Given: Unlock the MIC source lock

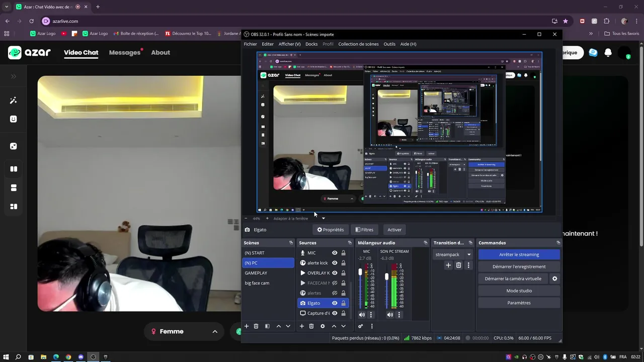Looking at the screenshot, I should pos(344,253).
